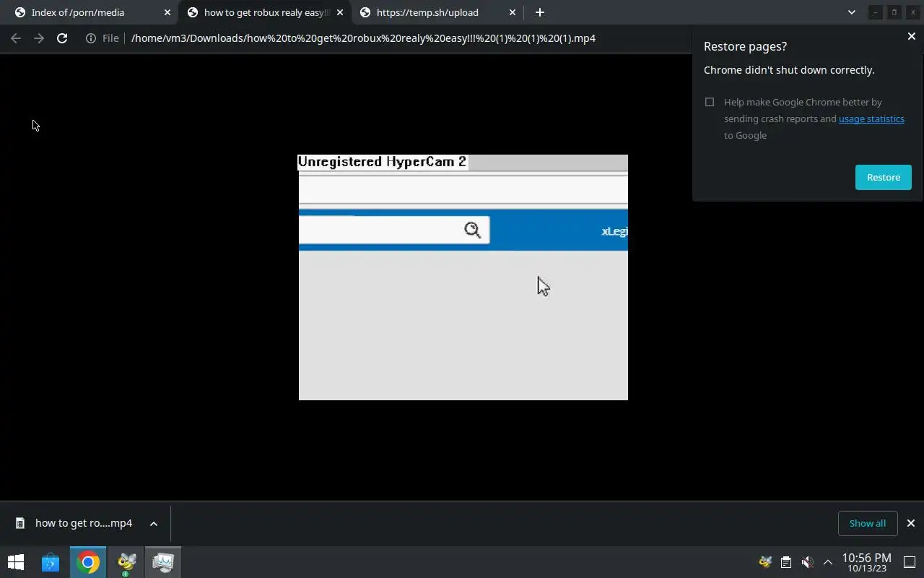Close the temp.sh upload tab

click(513, 12)
